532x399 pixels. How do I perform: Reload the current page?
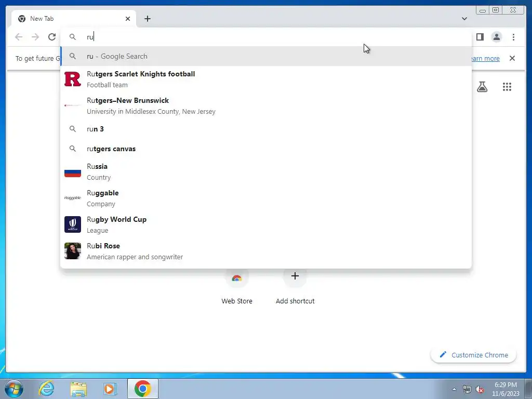[x=52, y=37]
